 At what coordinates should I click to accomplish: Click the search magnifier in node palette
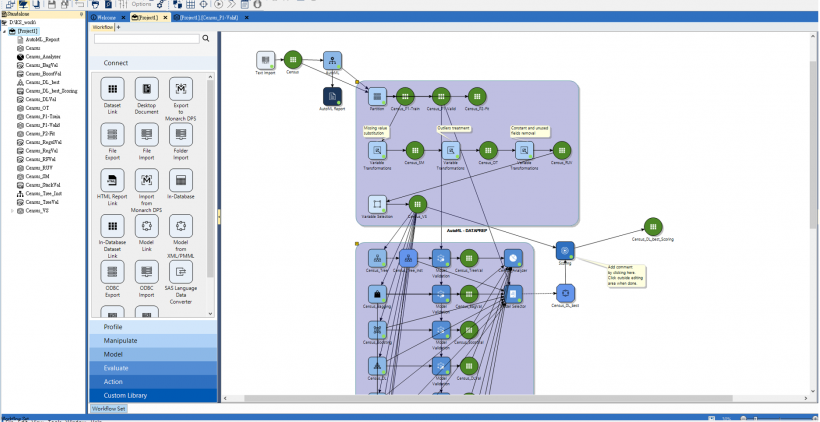click(207, 39)
